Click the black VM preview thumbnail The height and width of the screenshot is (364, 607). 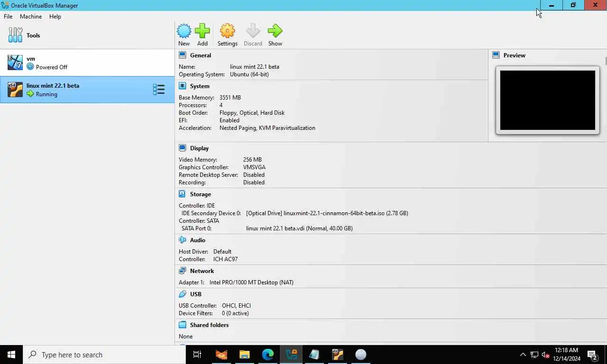tap(548, 100)
